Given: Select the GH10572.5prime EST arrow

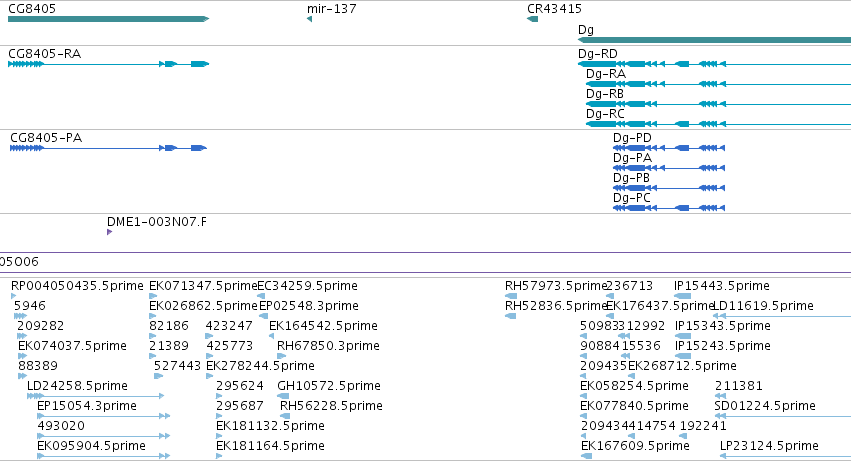Looking at the screenshot, I should [283, 396].
